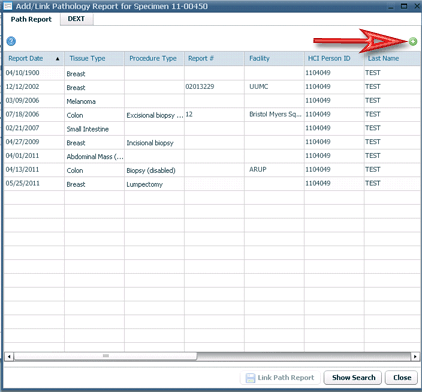Click the blue help question mark icon
Viewport: 422px width, 392px height.
click(x=11, y=41)
